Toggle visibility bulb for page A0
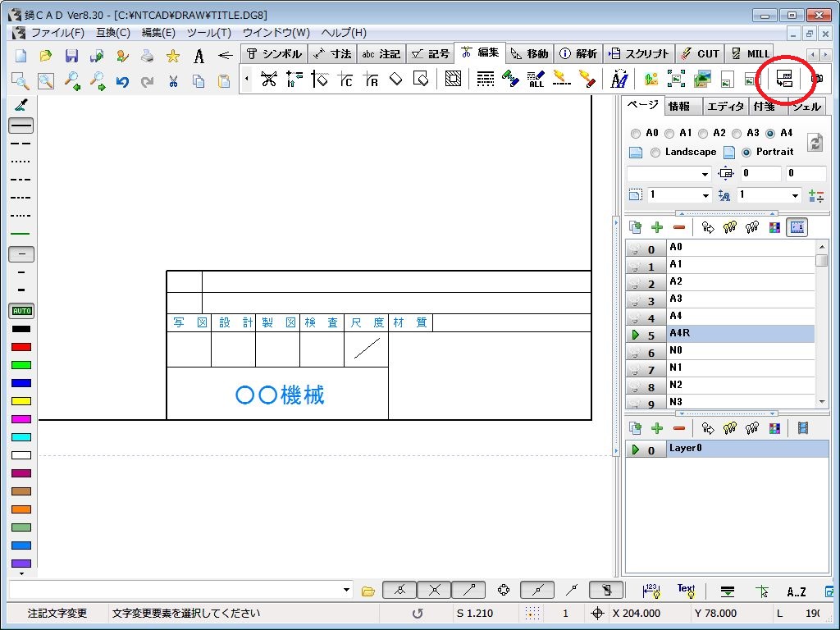The width and height of the screenshot is (840, 630). tap(635, 249)
